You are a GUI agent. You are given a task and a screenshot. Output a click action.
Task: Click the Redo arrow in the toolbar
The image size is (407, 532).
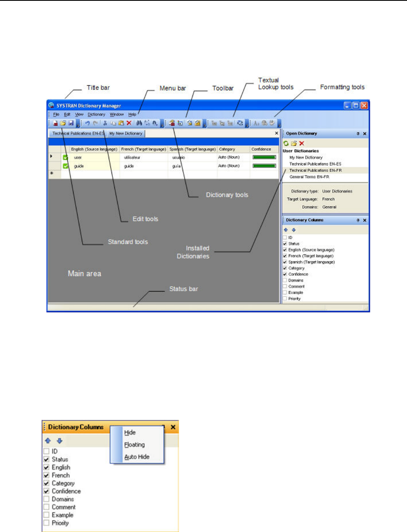(x=95, y=123)
